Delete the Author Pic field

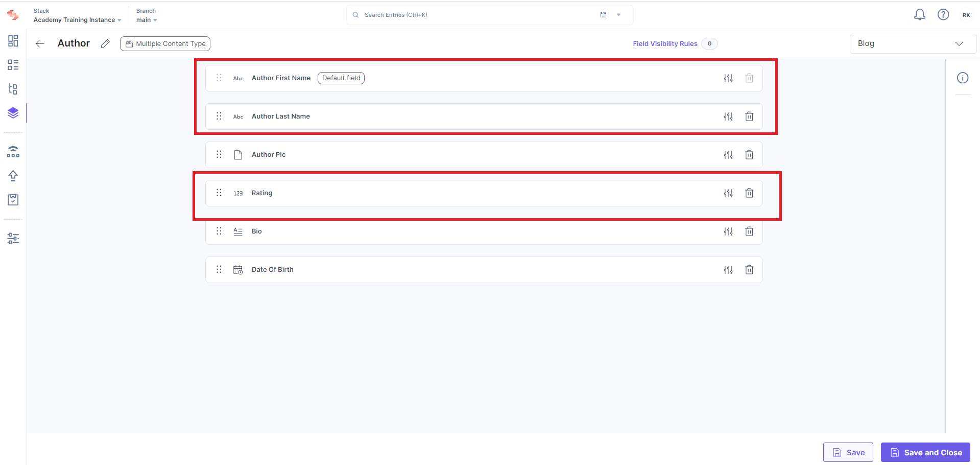tap(749, 155)
